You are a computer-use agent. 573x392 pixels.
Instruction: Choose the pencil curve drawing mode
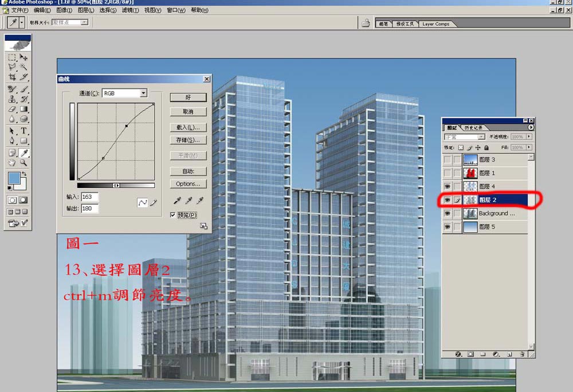pyautogui.click(x=154, y=202)
